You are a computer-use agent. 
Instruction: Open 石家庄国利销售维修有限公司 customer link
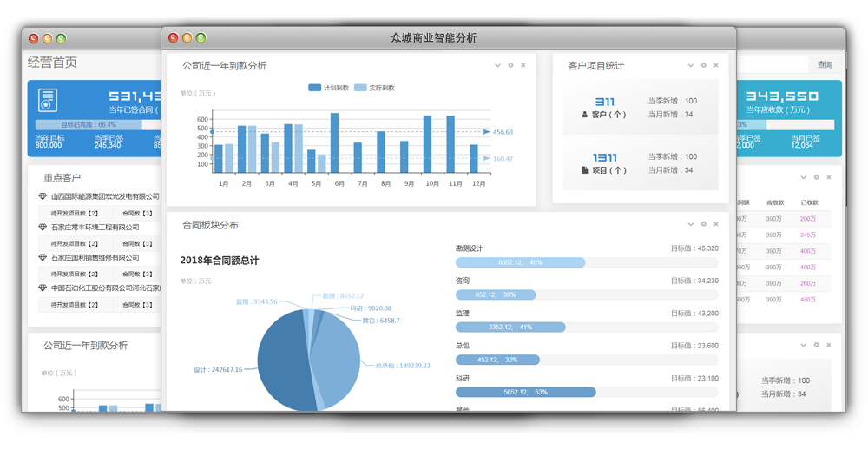tap(95, 258)
